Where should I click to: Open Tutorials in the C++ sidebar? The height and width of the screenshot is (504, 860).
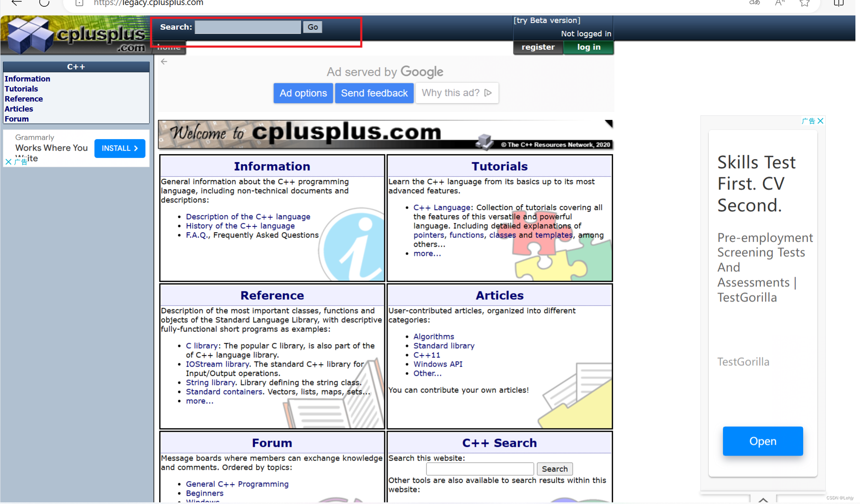(x=21, y=89)
